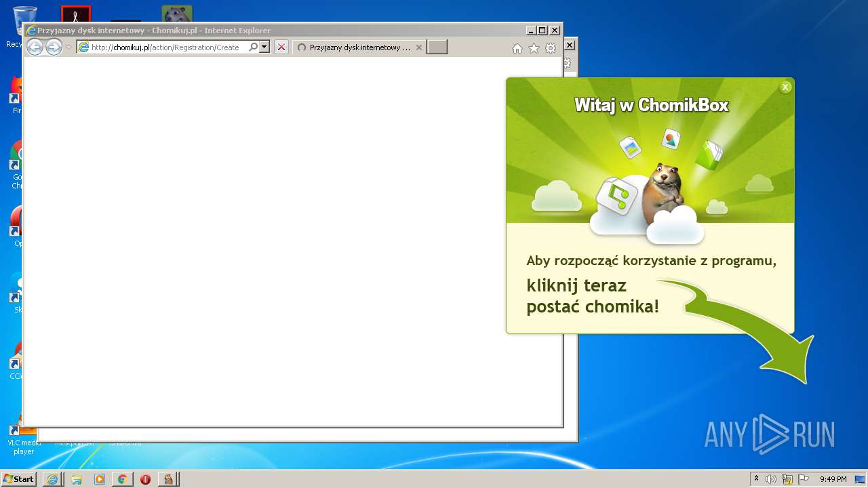Click 'kliknij teraz postać chomika!' text

(593, 296)
